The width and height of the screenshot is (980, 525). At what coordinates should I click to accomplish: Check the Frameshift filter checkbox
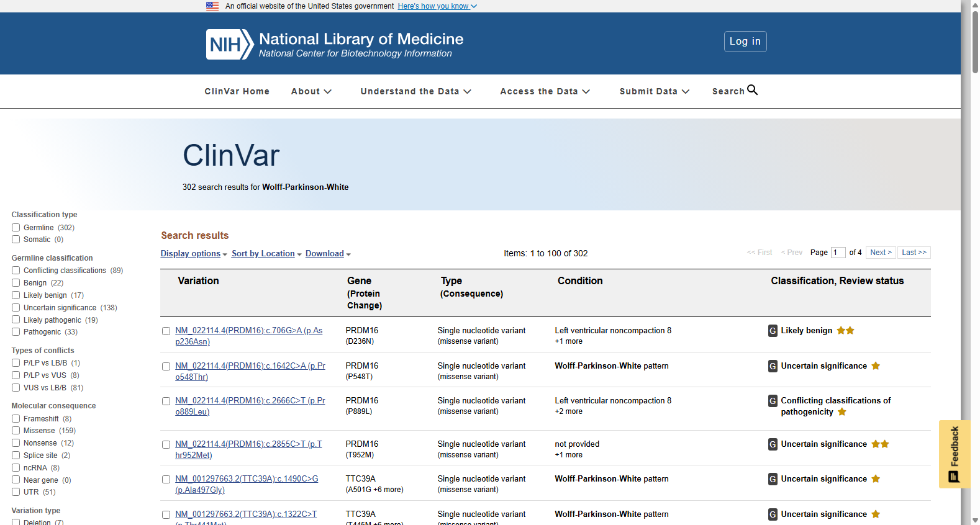click(16, 419)
